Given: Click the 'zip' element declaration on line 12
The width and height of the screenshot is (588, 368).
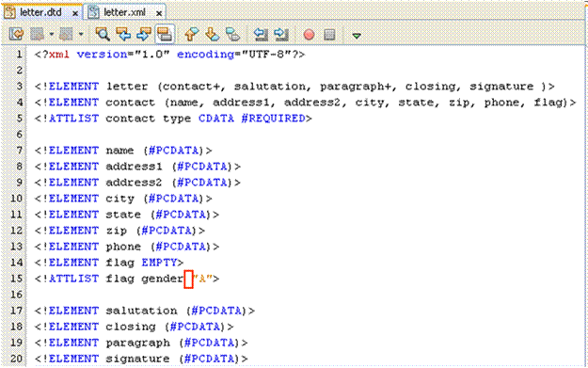Looking at the screenshot, I should coord(119,231).
